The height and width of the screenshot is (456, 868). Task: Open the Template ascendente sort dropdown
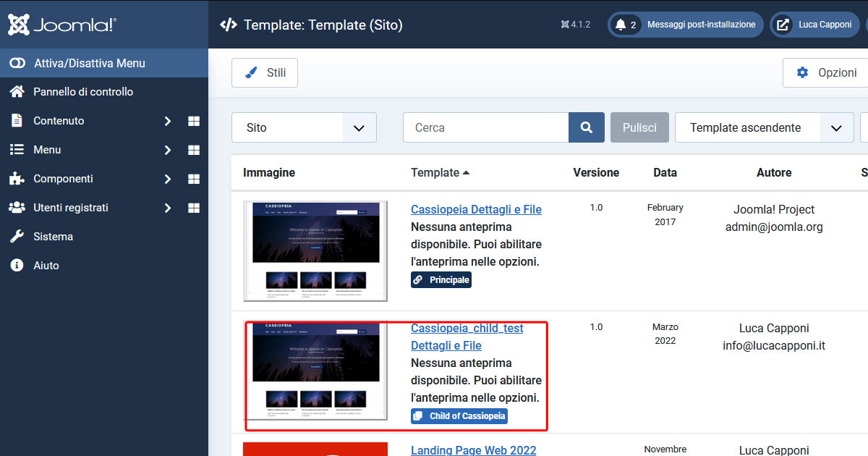click(764, 127)
